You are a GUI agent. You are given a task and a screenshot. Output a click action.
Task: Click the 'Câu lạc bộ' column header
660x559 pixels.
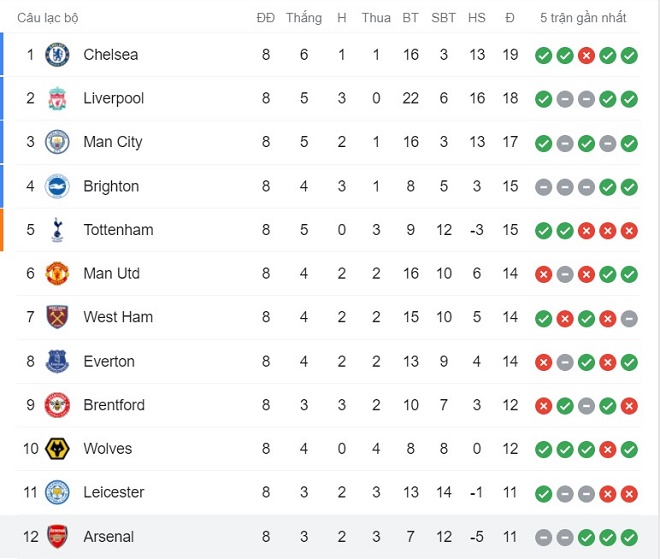[x=48, y=18]
